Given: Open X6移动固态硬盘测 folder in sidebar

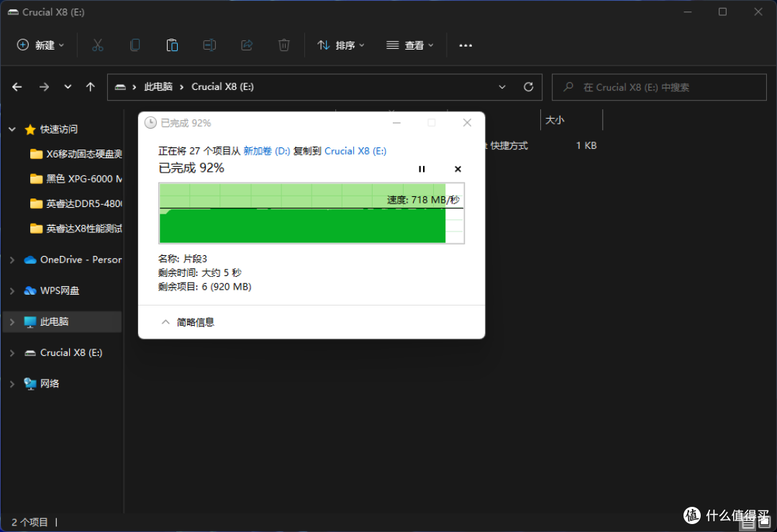Looking at the screenshot, I should coord(76,154).
